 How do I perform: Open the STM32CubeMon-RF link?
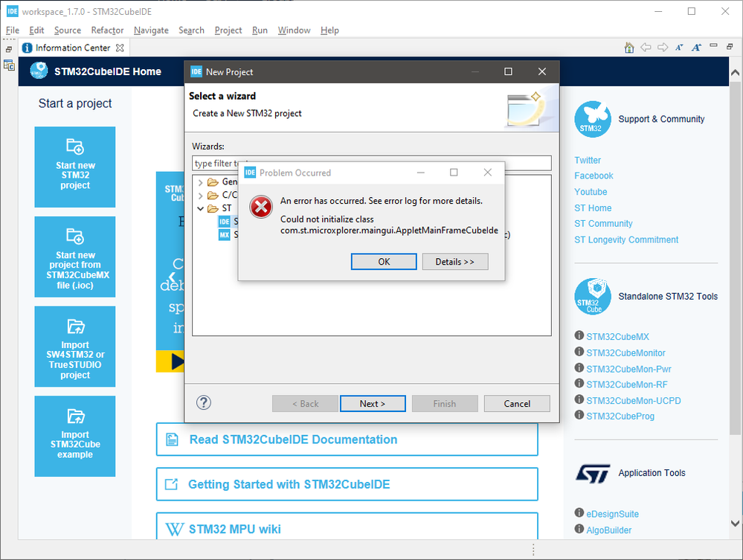(627, 384)
